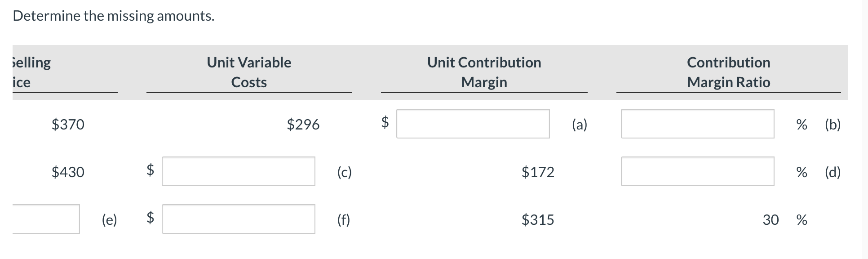Viewport: 868px width, 259px height.
Task: Click the $430 selling price value
Action: click(68, 172)
